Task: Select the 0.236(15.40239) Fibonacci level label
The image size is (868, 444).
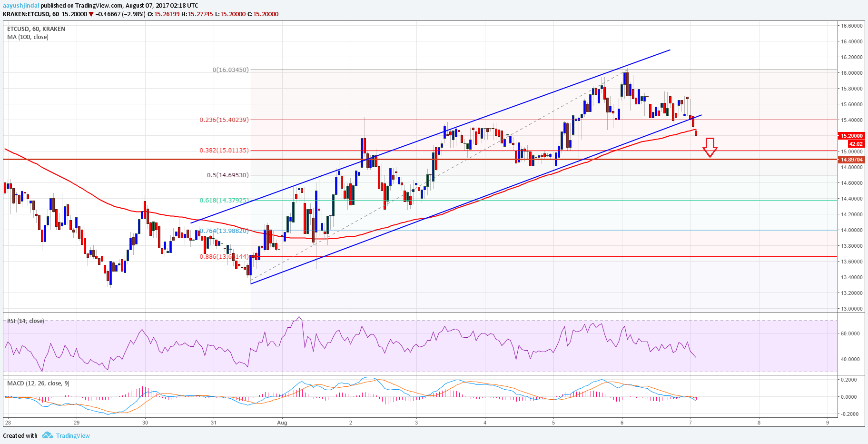Action: pos(224,120)
